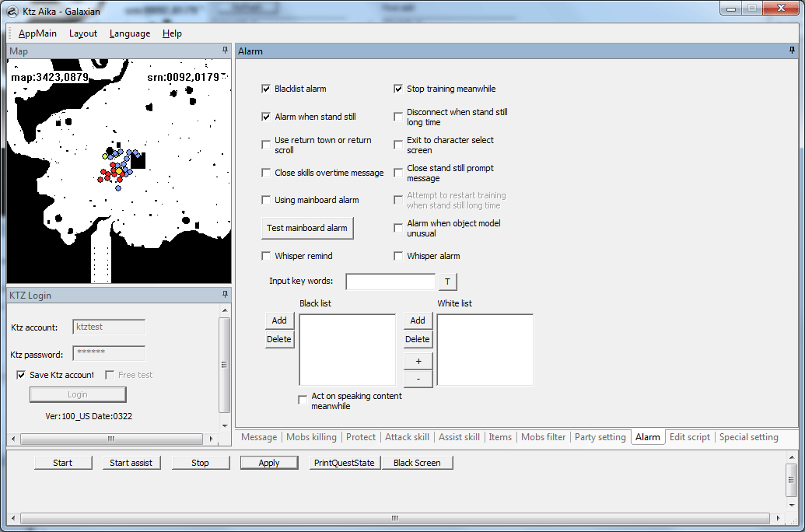Toggle the Alarm panel pin
The image size is (805, 532).
click(x=793, y=51)
